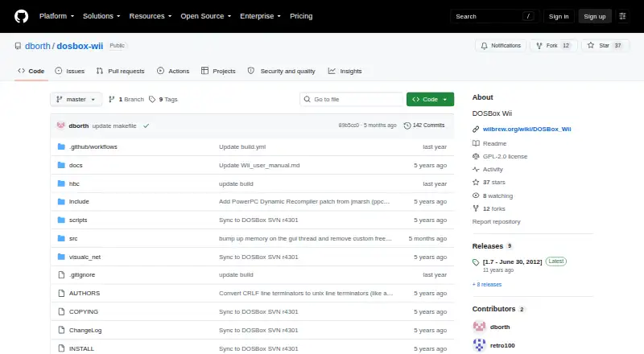This screenshot has height=354, width=644.
Task: Expand the green Code dropdown
Action: [430, 100]
